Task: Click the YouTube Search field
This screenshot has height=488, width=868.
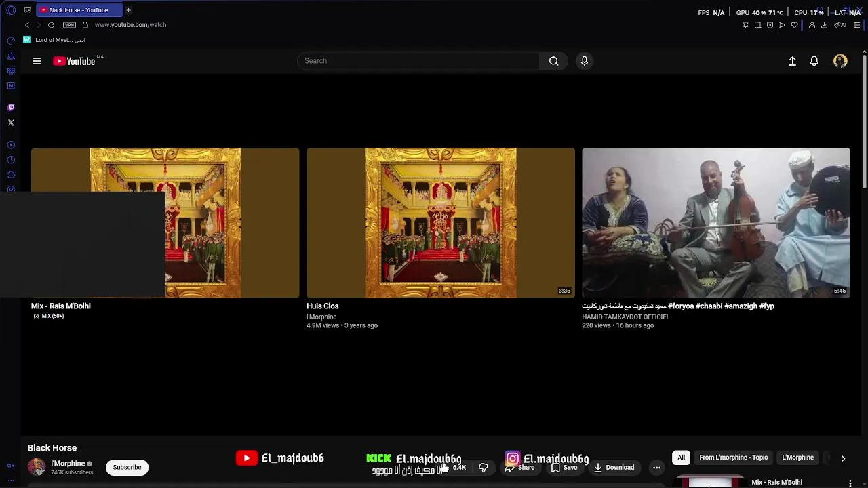Action: pos(418,61)
